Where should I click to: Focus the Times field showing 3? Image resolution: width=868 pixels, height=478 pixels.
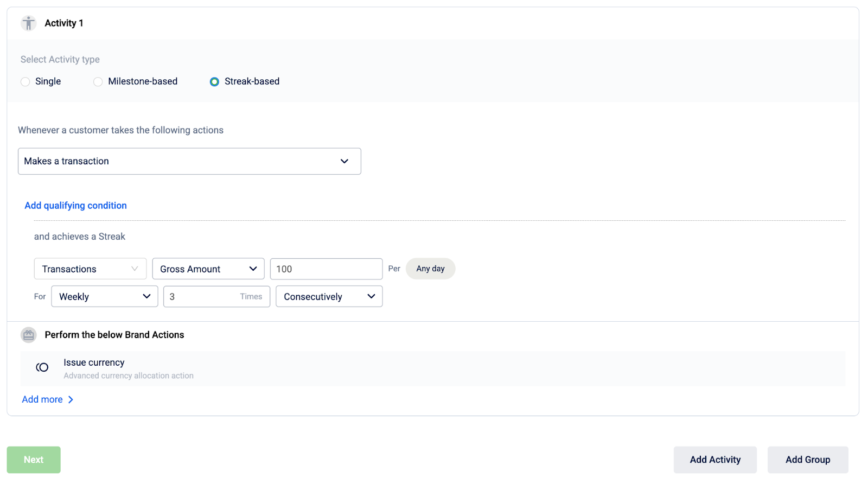point(216,297)
